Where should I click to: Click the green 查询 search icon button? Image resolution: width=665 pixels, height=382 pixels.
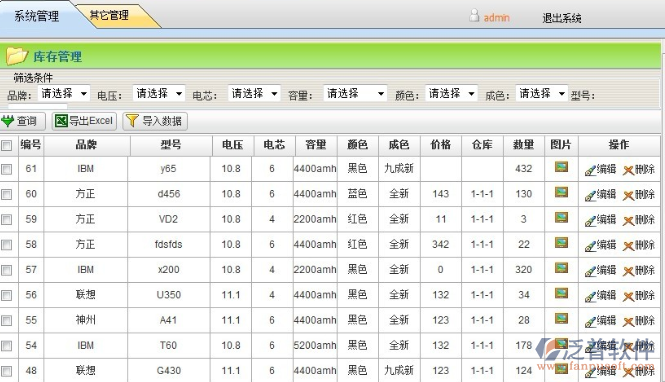tap(8, 121)
